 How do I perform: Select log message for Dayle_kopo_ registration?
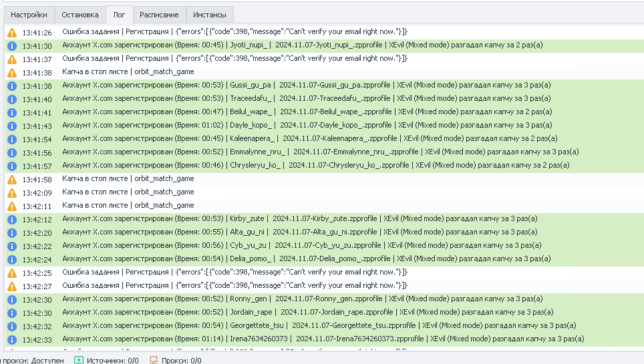[x=307, y=126]
